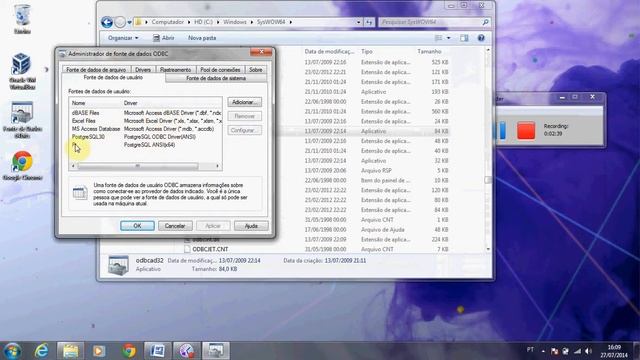Sort by the Data de modificação column header
Viewport: 640px width, 360px height.
click(x=329, y=51)
